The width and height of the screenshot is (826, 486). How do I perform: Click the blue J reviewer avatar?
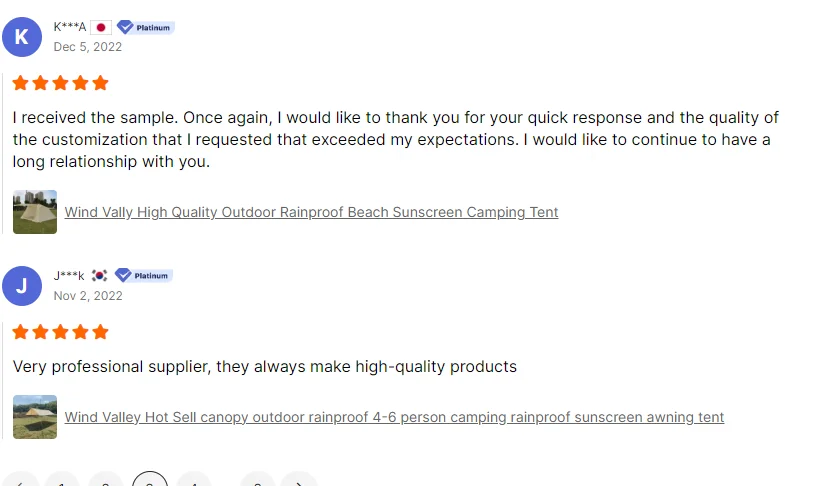tap(22, 286)
